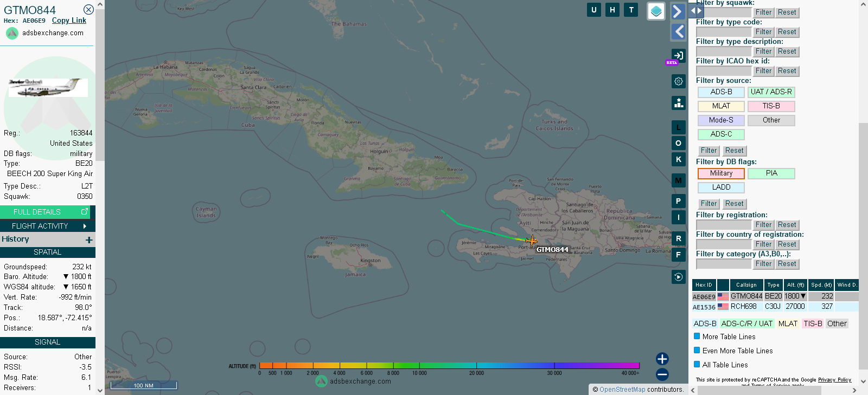
Task: Toggle the PIA DB flag filter
Action: (x=771, y=173)
